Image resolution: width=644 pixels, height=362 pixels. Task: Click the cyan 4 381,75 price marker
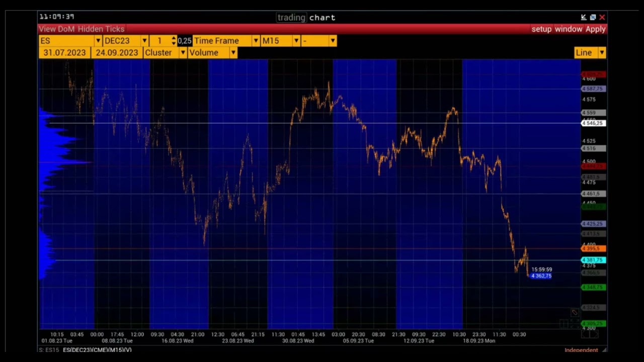pyautogui.click(x=593, y=260)
